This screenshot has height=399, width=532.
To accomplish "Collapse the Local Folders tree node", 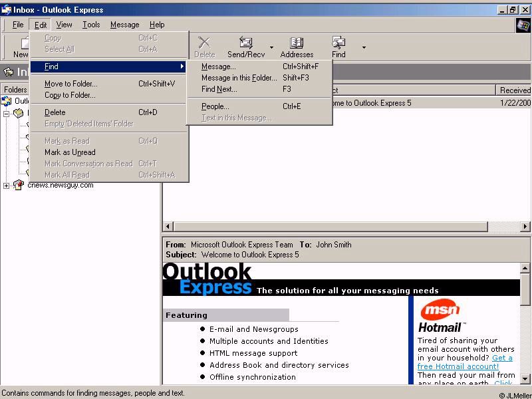I will click(x=7, y=114).
